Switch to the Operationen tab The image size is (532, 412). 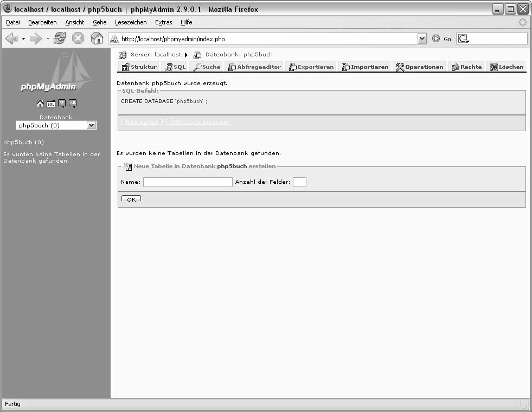420,67
